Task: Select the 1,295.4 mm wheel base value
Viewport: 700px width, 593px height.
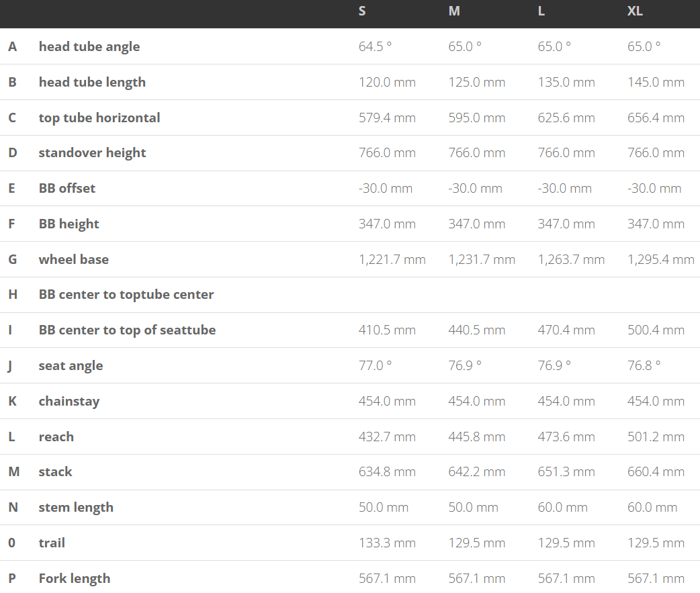Action: [660, 259]
